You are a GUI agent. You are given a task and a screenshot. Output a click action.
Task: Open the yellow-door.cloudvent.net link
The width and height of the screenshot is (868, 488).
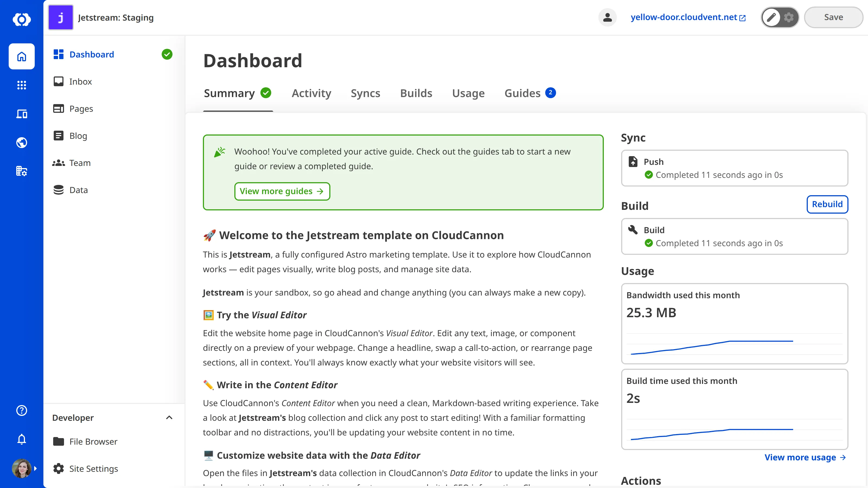tap(684, 17)
